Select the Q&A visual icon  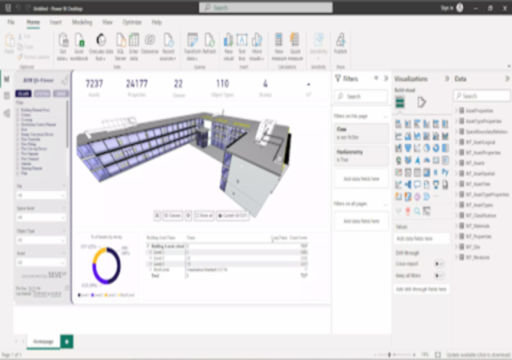(417, 184)
